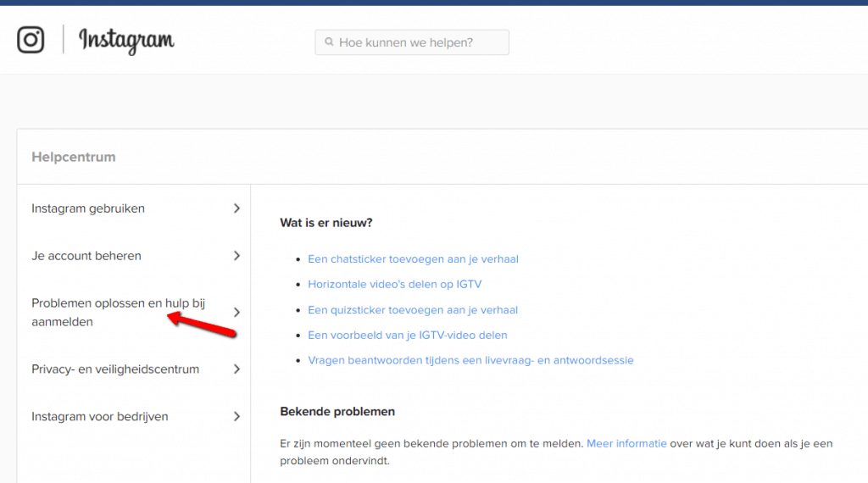Expand arrow beside 'Je account beheren'
Screen dimensions: 868x483
(236, 256)
